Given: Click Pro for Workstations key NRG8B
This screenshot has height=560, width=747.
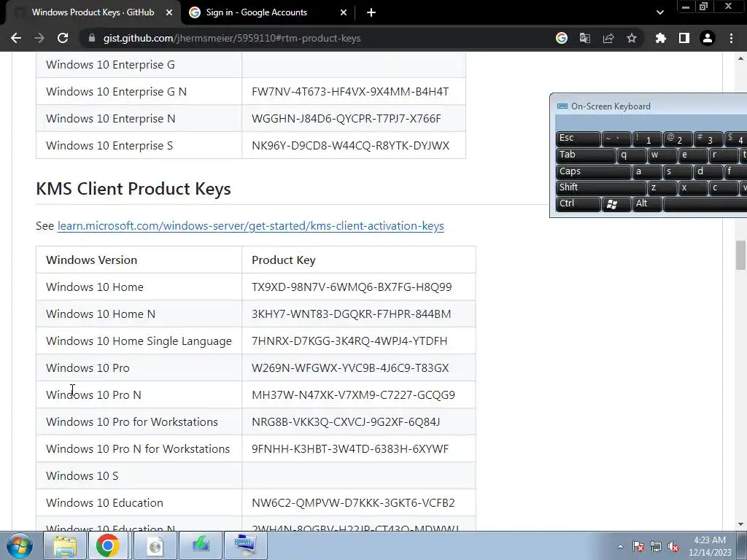Looking at the screenshot, I should coord(345,422).
